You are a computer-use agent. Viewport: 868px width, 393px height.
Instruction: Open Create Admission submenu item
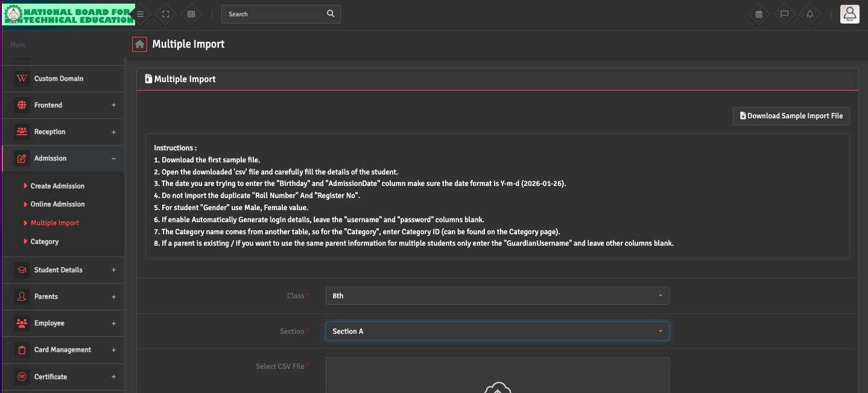coord(57,186)
